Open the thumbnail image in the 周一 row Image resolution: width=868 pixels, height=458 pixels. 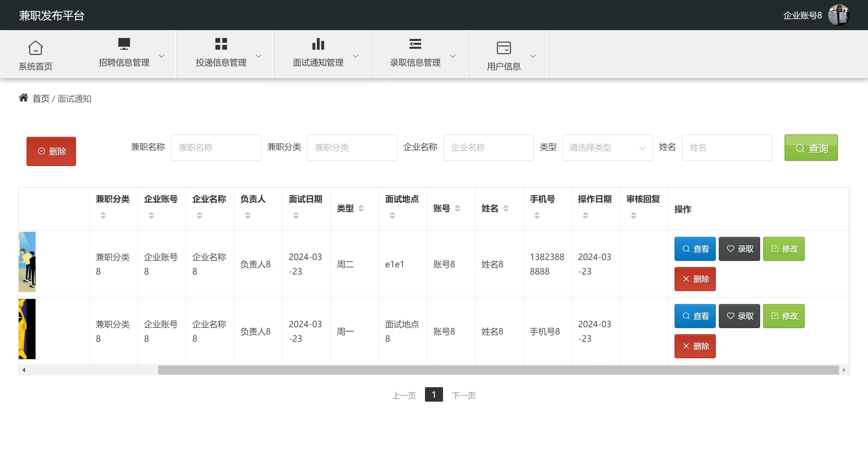(27, 329)
